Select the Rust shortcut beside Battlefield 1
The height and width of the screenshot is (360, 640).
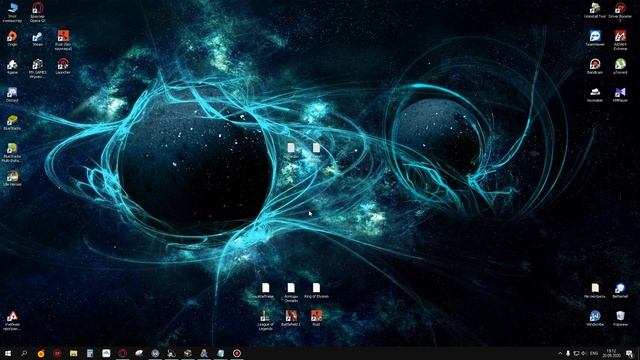[316, 318]
